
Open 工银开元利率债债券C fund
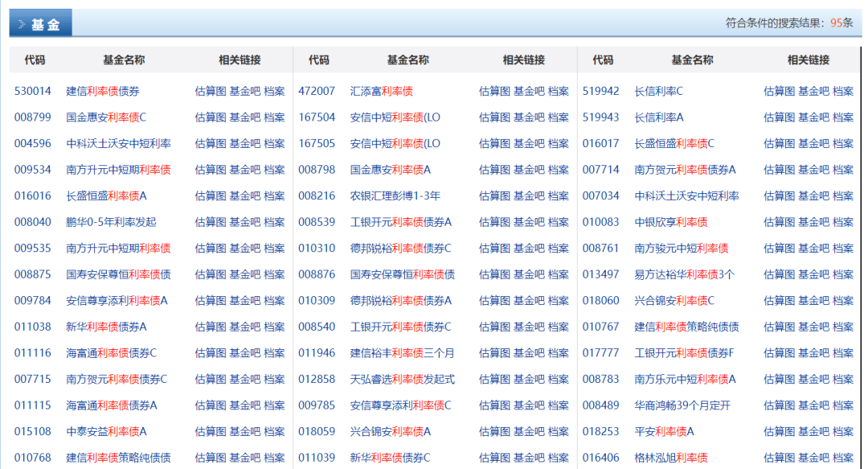point(401,327)
